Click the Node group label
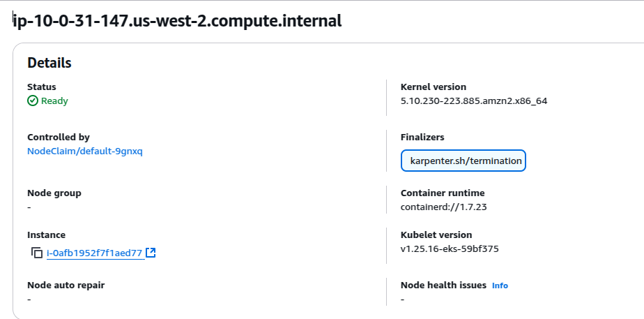644x319 pixels. coord(54,193)
